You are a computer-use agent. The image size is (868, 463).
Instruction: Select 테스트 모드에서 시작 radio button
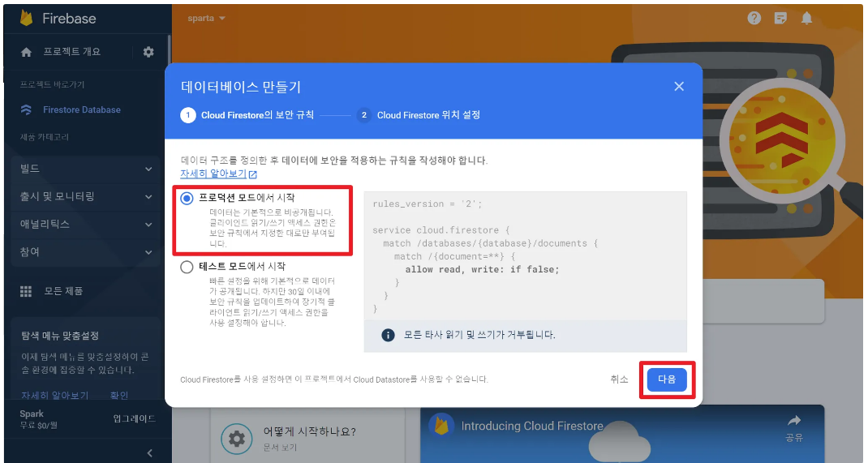187,268
